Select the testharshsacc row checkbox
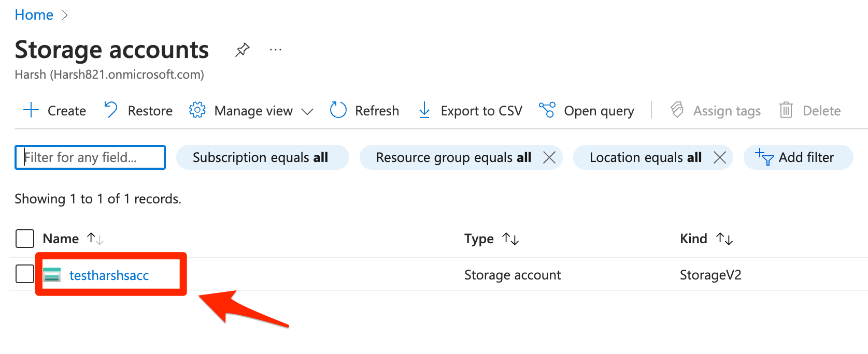This screenshot has height=354, width=868. (25, 274)
